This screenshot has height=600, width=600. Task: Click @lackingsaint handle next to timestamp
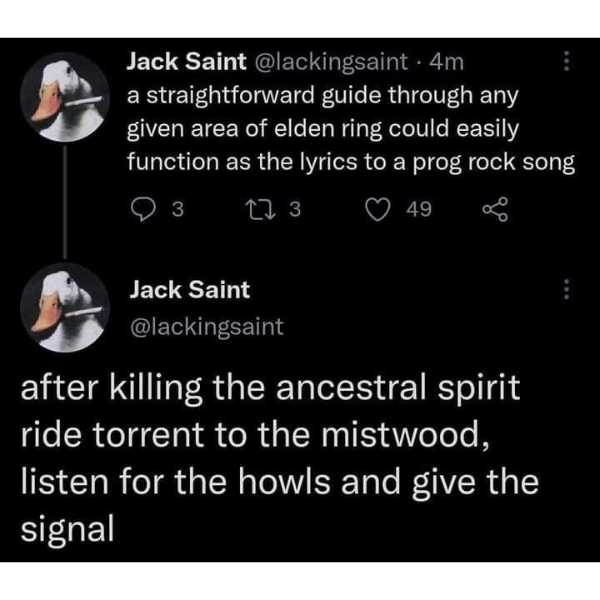[x=329, y=62]
